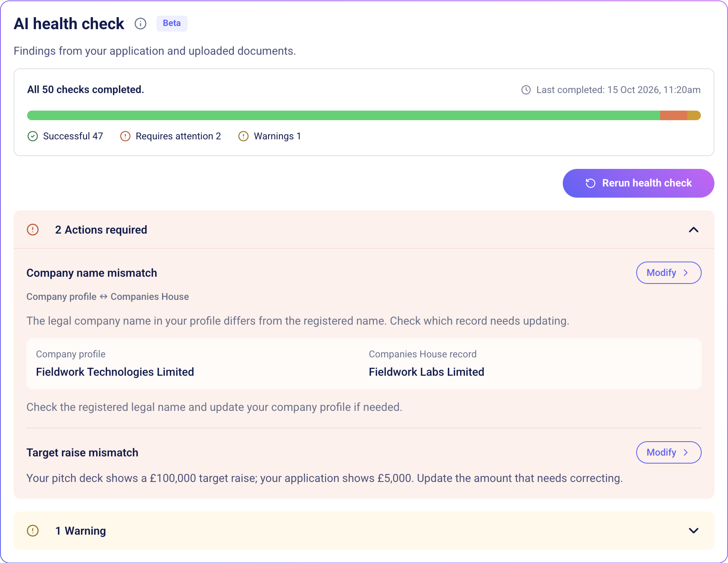This screenshot has width=728, height=563.
Task: Click 'Requires attention 2' label
Action: (x=178, y=136)
